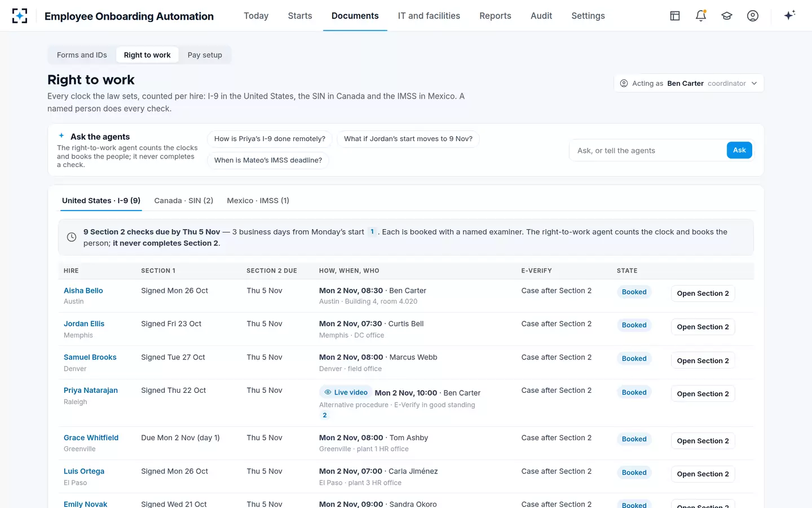Image resolution: width=812 pixels, height=508 pixels.
Task: Click Mon 2 Nov, 07:00 Carla Jiménez
Action: pos(378,471)
